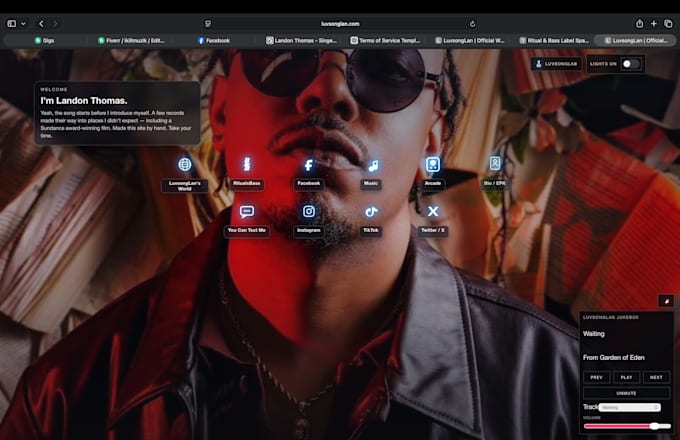680x440 pixels.
Task: Click the NEXT button in jukebox
Action: (656, 377)
